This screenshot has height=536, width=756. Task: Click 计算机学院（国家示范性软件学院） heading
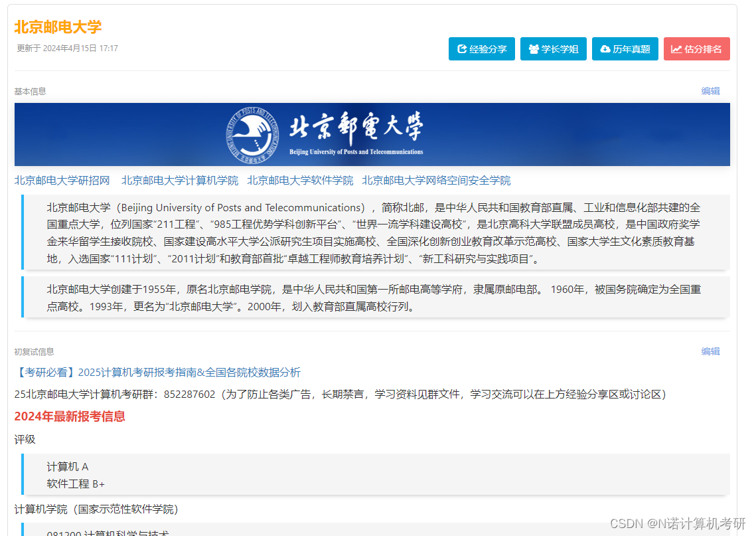[x=96, y=509]
